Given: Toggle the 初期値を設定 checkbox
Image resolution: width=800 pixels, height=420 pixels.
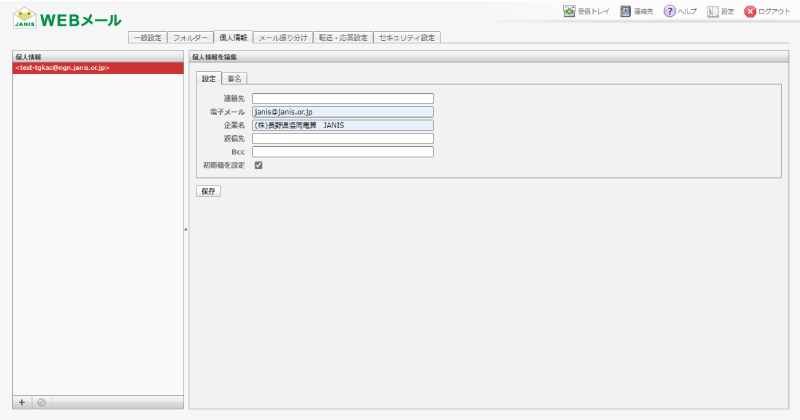Looking at the screenshot, I should pos(258,165).
